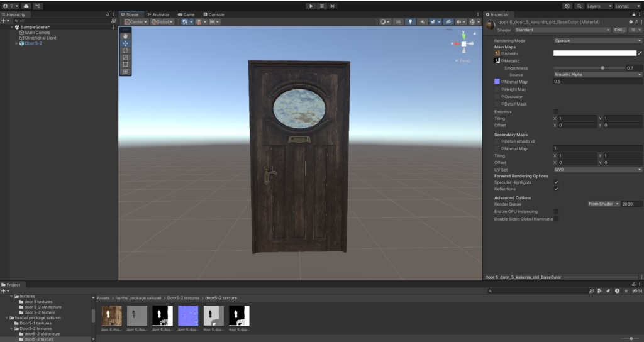This screenshot has height=342, width=644.
Task: Open the Gizmos globe icon
Action: 472,22
